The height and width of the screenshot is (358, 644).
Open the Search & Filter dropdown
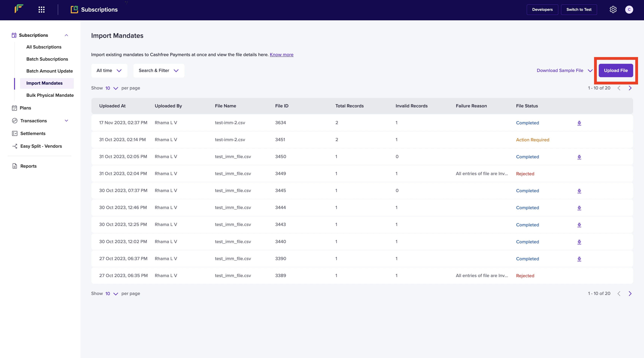159,70
